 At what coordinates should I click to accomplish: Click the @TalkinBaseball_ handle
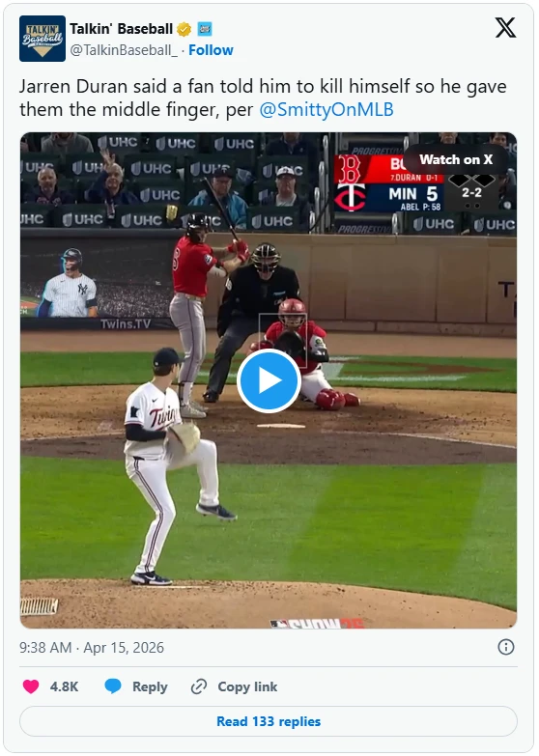coord(124,50)
